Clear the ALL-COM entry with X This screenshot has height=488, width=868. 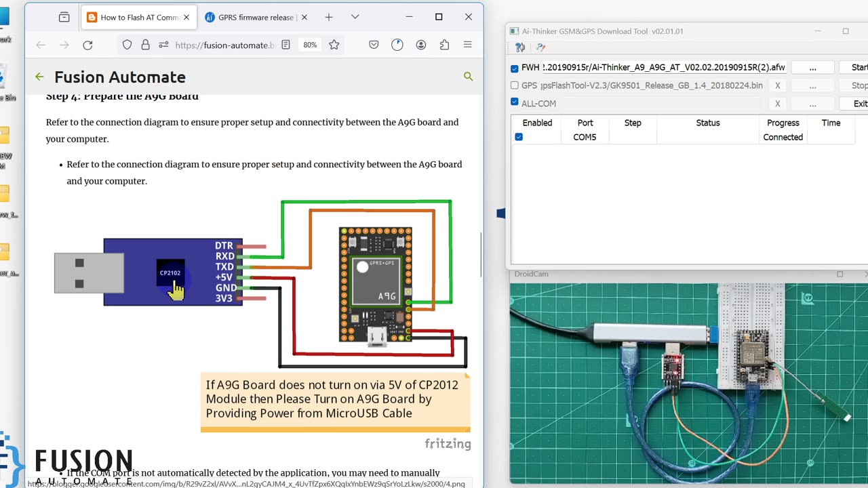pos(777,104)
